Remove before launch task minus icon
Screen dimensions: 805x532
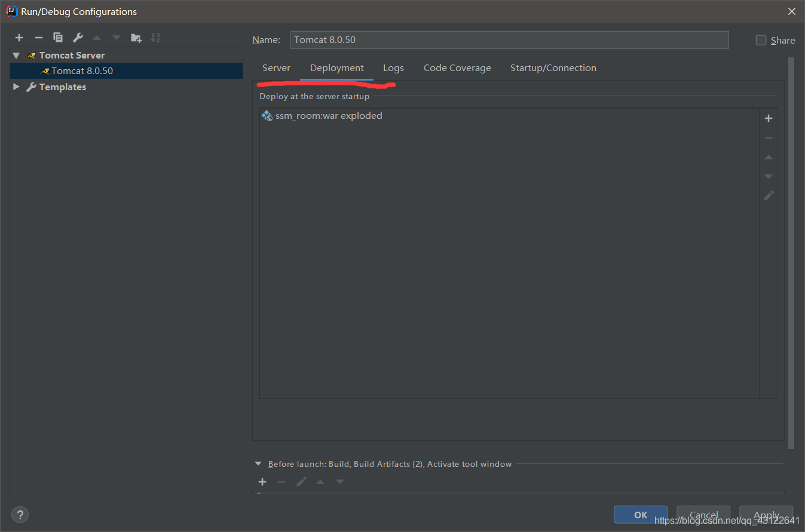coord(281,482)
